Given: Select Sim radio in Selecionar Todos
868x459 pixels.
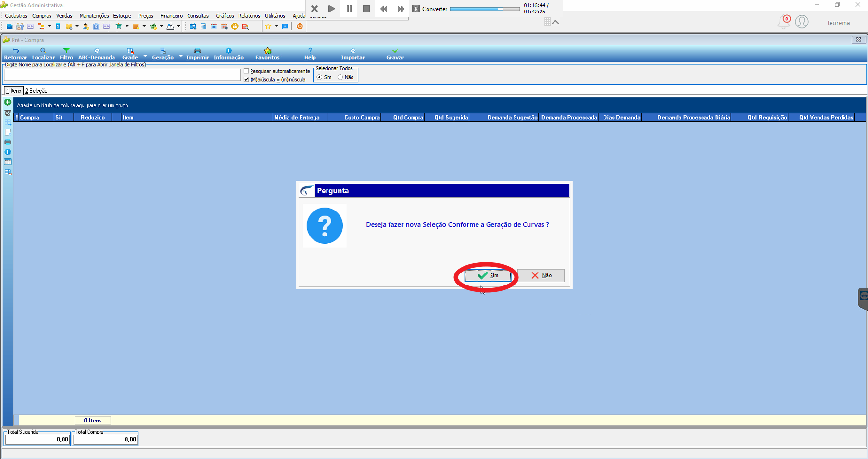Looking at the screenshot, I should [x=319, y=77].
